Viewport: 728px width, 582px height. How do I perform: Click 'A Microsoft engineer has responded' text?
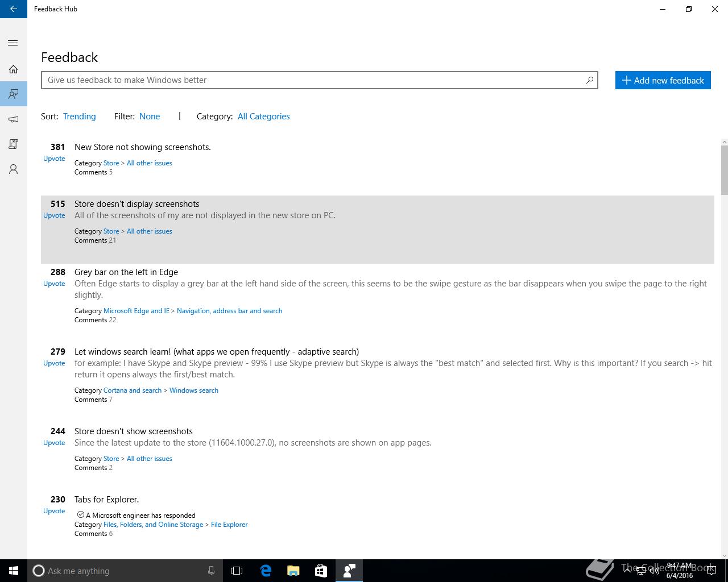(x=141, y=516)
